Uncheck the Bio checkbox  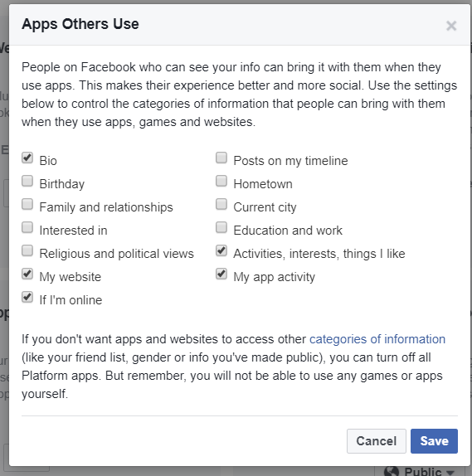coord(27,158)
